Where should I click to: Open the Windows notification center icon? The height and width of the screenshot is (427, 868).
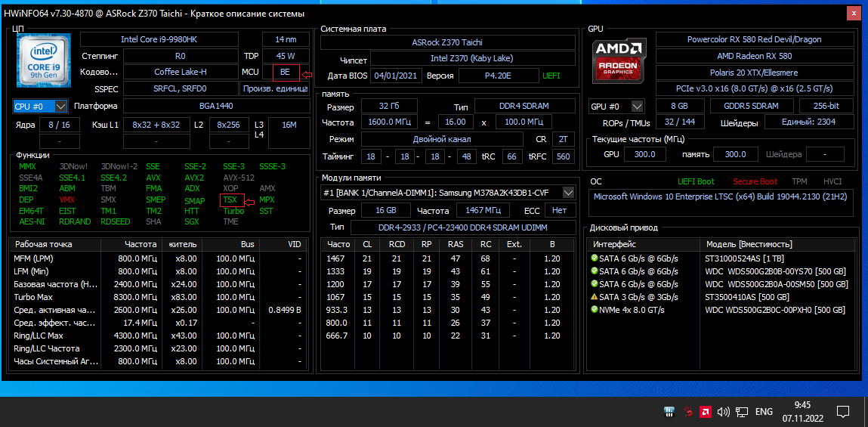(843, 411)
